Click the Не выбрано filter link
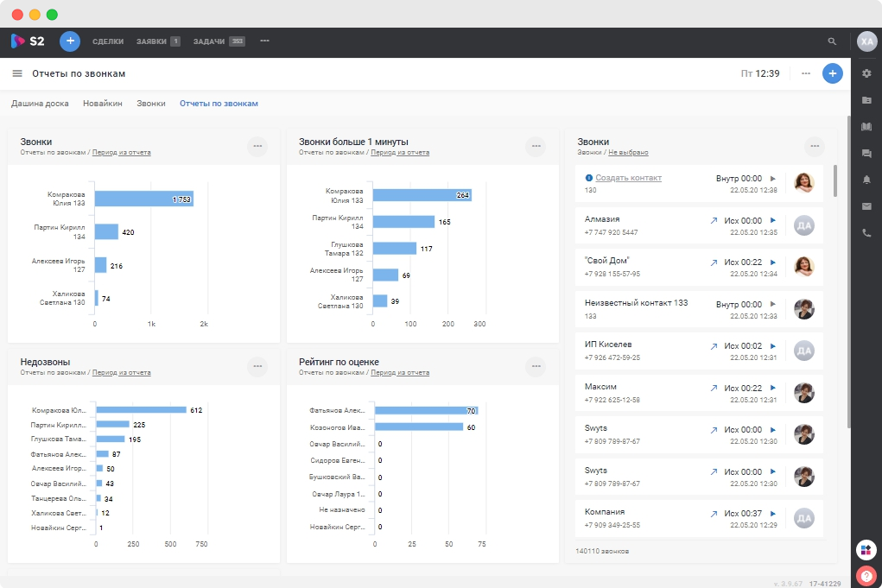This screenshot has width=882, height=588. 628,152
